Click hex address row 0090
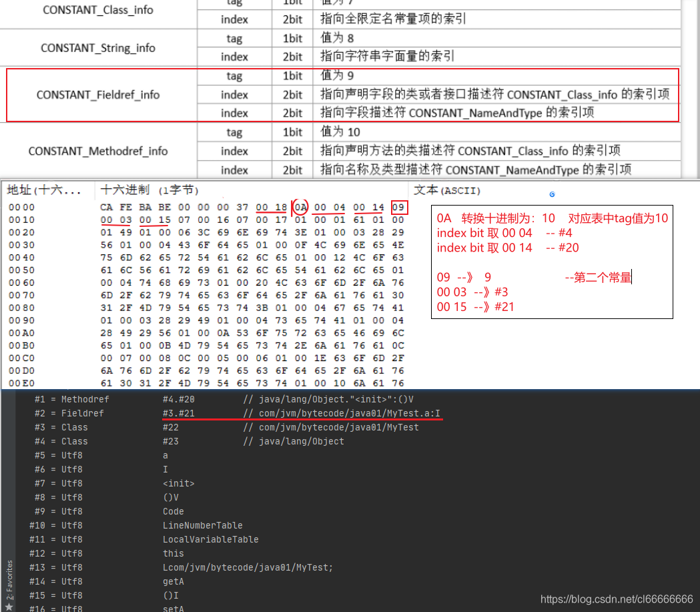The height and width of the screenshot is (612, 700). (21, 320)
